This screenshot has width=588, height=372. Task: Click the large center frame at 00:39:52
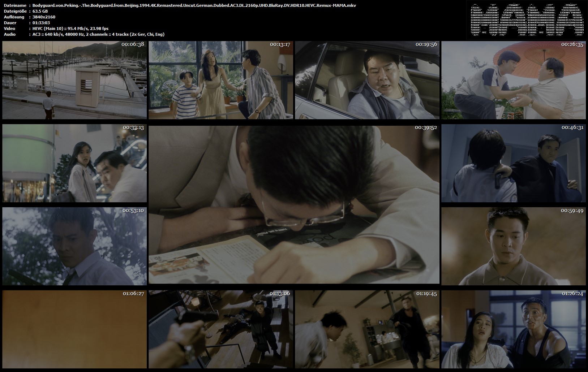pyautogui.click(x=294, y=205)
